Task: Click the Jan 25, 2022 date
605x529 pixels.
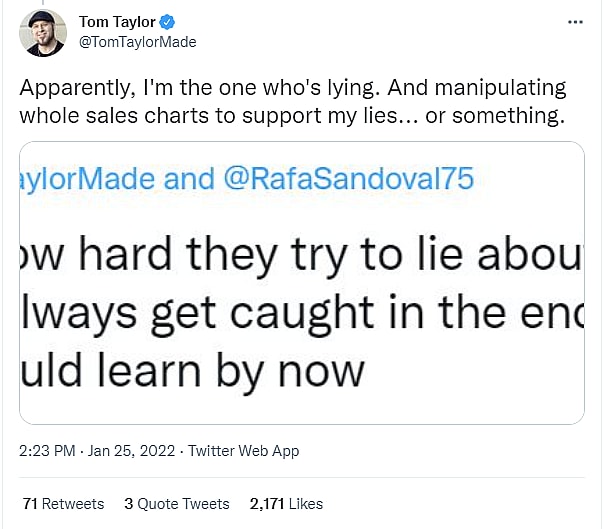Action: [127, 451]
